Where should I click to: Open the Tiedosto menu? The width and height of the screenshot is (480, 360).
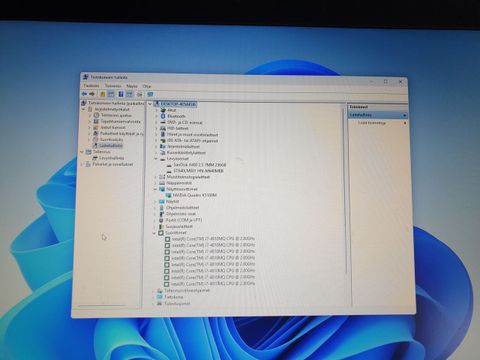(91, 86)
